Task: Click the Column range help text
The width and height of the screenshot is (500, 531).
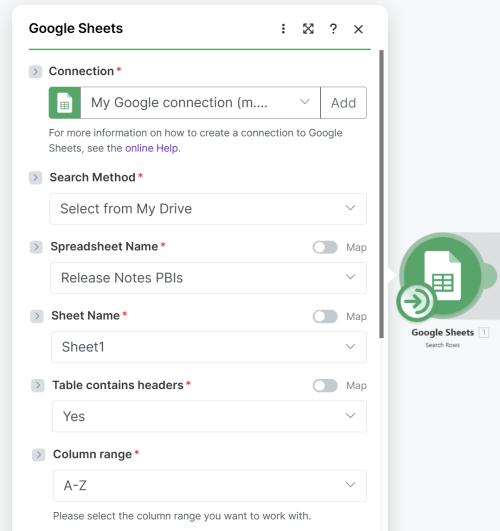Action: [182, 516]
